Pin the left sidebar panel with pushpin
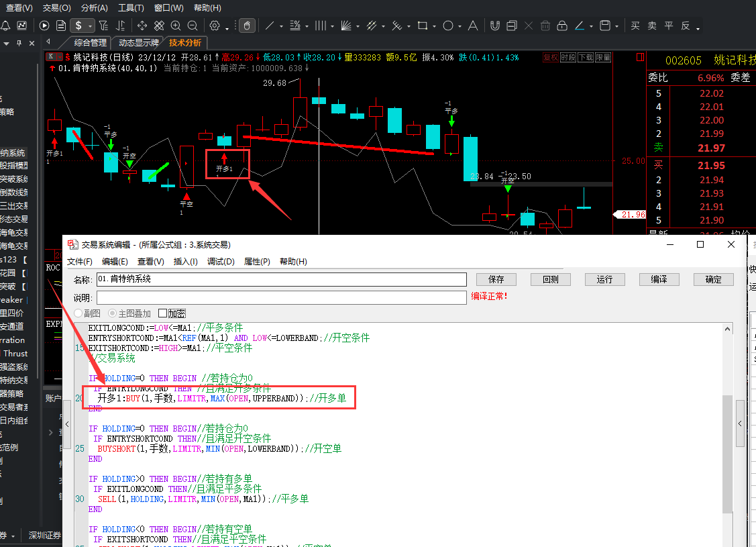756x547 pixels. (19, 43)
